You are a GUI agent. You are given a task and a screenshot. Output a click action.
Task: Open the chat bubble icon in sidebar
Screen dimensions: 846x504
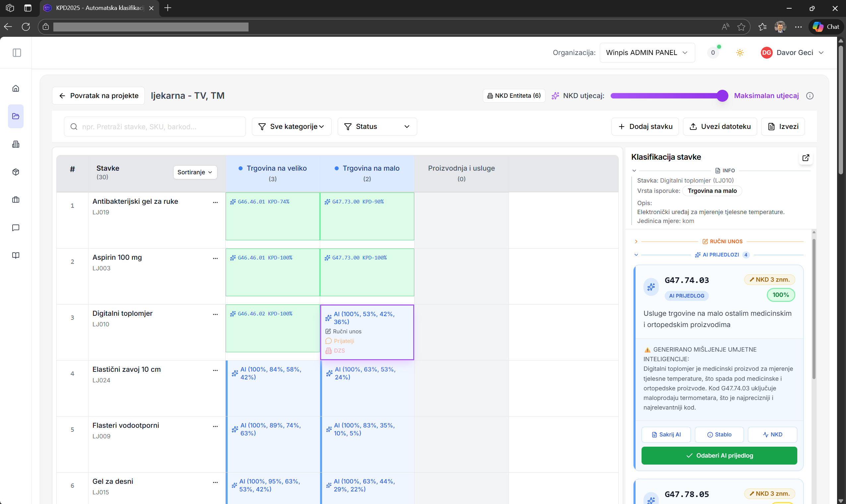(x=16, y=228)
